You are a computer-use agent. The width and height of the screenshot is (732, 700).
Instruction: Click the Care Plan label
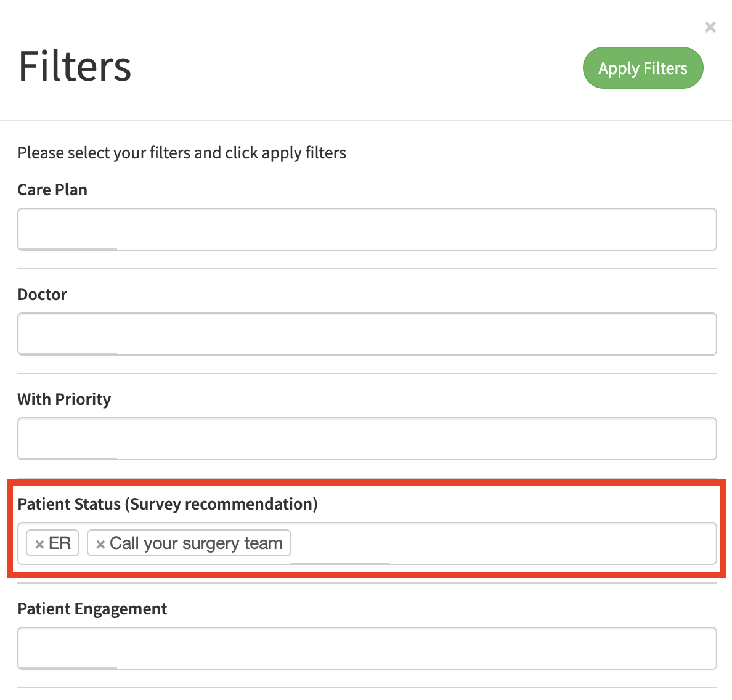[x=52, y=190]
